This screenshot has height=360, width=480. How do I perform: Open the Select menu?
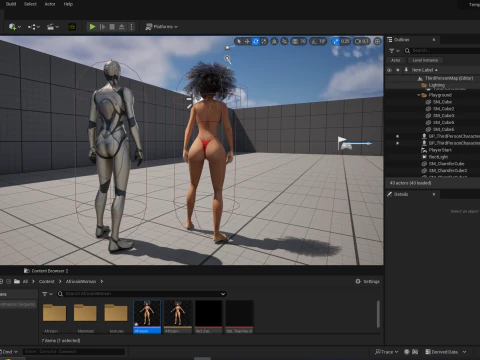pyautogui.click(x=30, y=4)
